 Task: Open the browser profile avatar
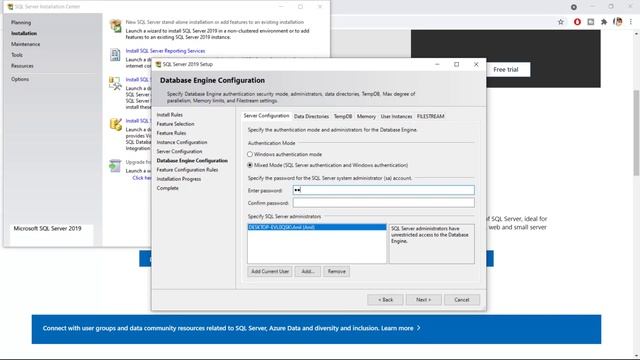tap(618, 22)
